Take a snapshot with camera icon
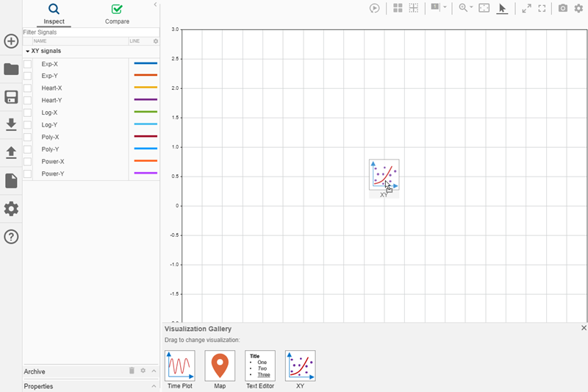 [x=563, y=8]
